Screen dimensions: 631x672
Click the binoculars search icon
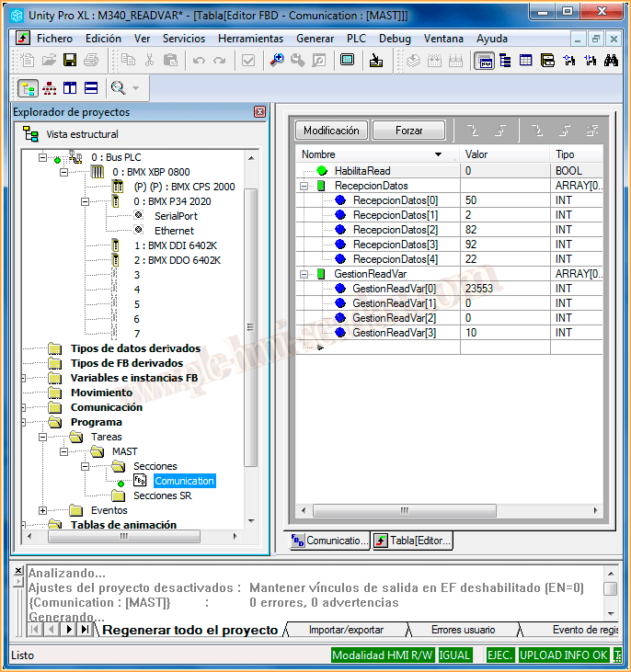coord(612,60)
